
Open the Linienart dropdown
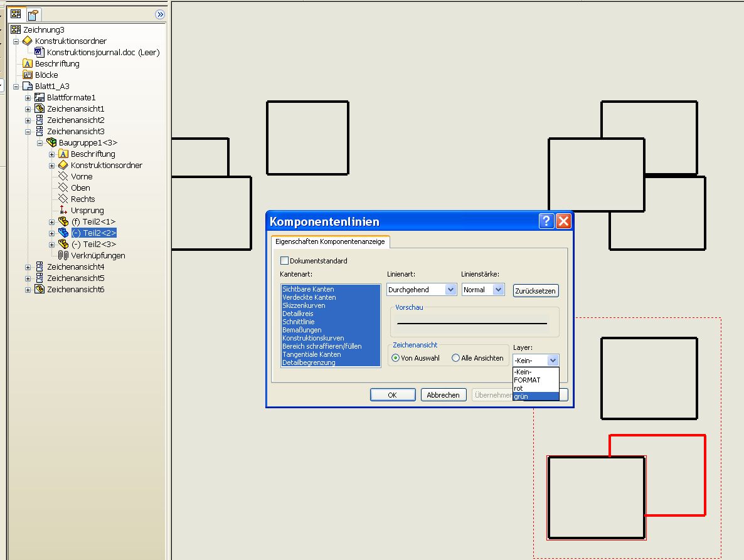click(450, 290)
